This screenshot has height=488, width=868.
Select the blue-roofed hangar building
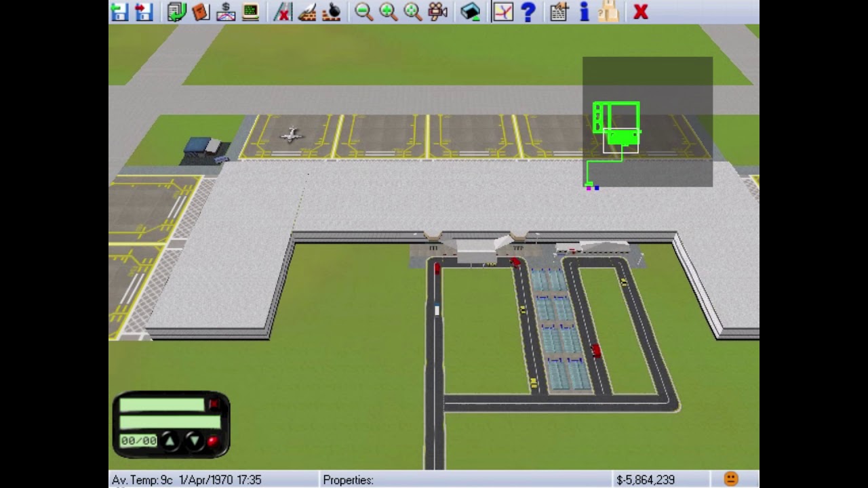[x=203, y=148]
